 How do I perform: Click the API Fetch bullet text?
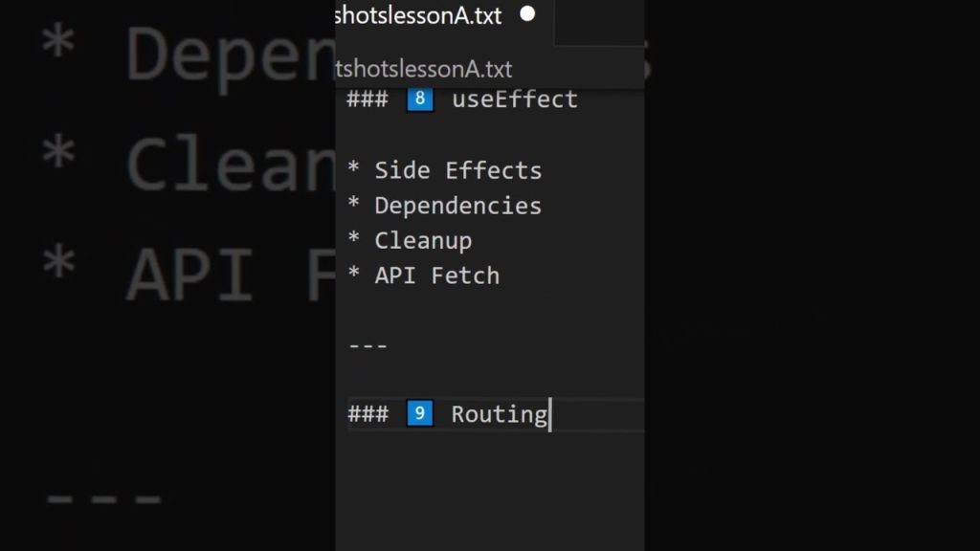[x=436, y=275]
